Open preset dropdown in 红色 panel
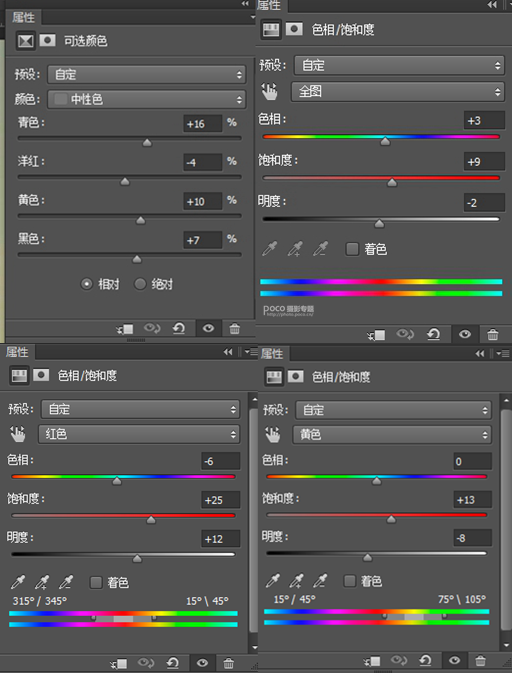The image size is (512, 673). (140, 409)
